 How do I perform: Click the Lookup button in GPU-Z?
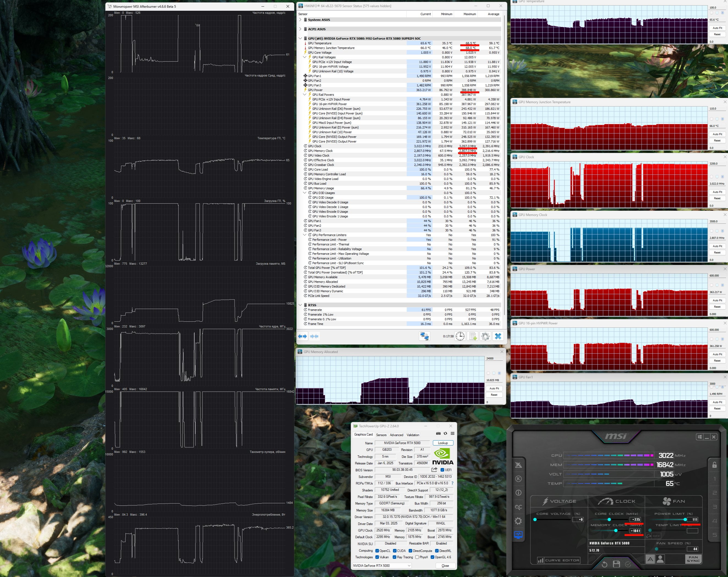[443, 443]
